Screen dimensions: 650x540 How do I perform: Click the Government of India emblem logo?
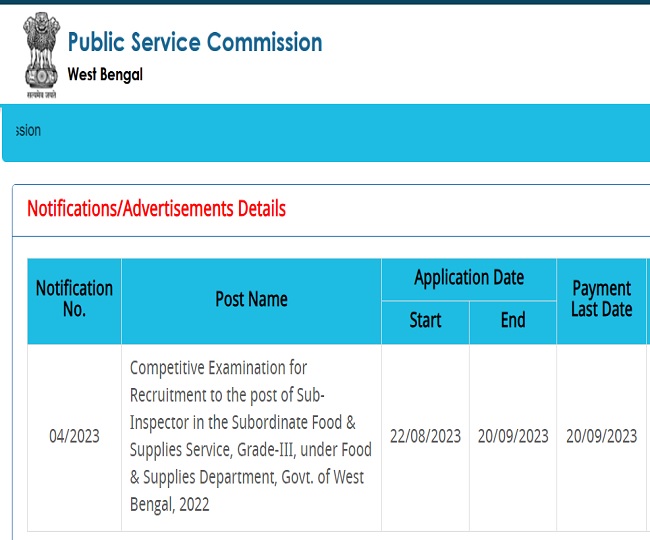point(38,47)
